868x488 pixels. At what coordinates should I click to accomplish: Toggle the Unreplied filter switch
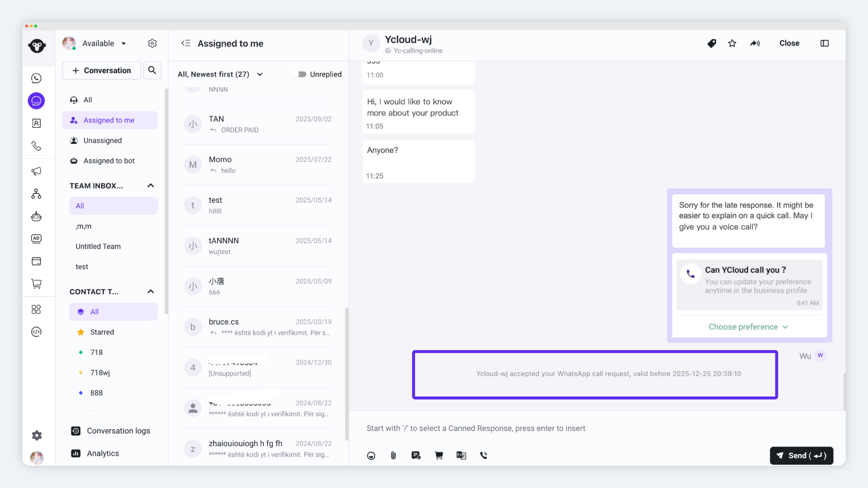click(298, 74)
